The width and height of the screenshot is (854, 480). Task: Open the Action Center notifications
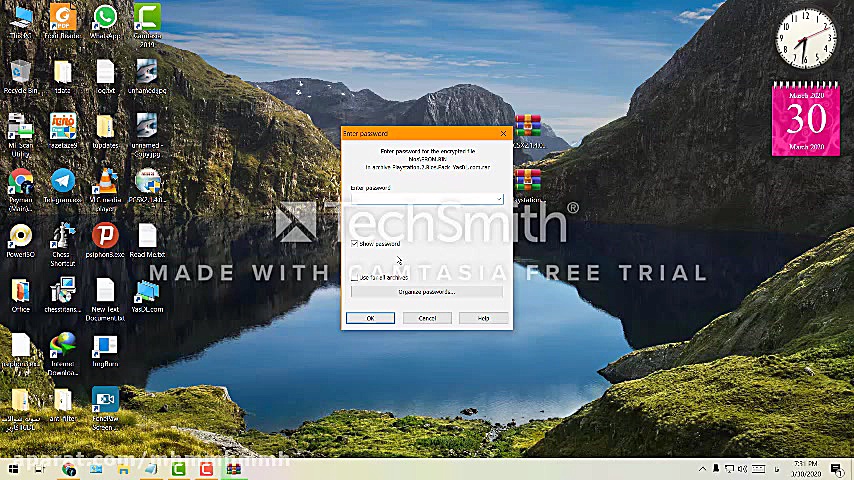pyautogui.click(x=836, y=469)
